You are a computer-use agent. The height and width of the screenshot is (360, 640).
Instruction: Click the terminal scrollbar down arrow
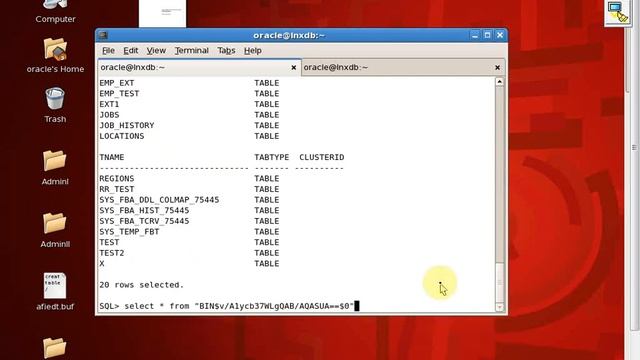pos(500,307)
